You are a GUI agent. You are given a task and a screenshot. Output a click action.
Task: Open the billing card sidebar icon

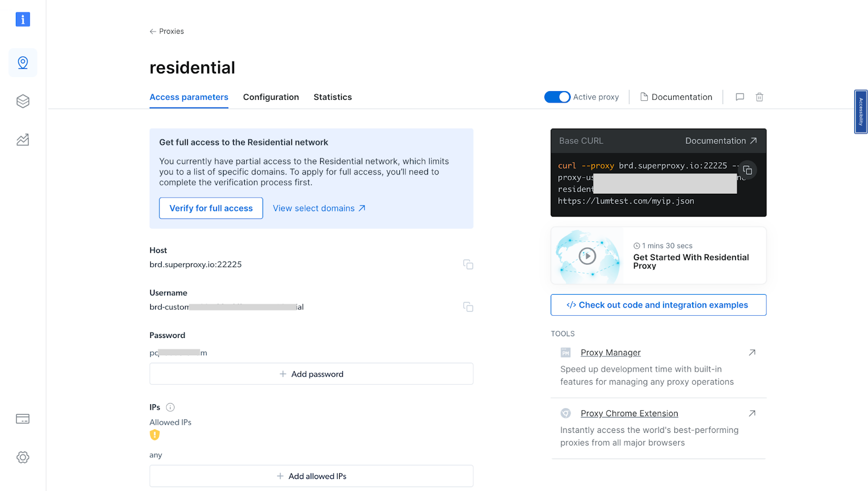[x=23, y=419]
